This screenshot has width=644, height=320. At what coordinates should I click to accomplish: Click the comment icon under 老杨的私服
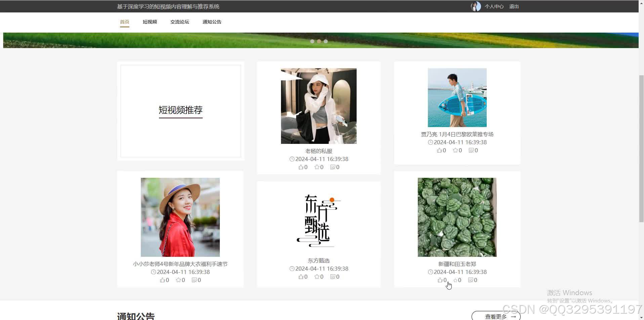click(333, 167)
